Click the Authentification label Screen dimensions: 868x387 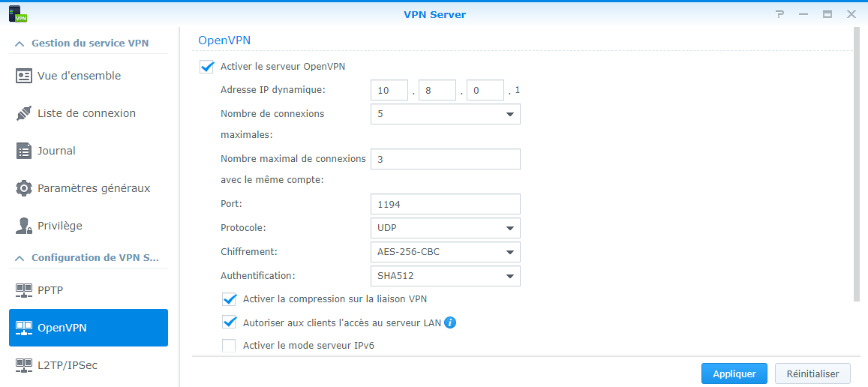click(x=258, y=275)
